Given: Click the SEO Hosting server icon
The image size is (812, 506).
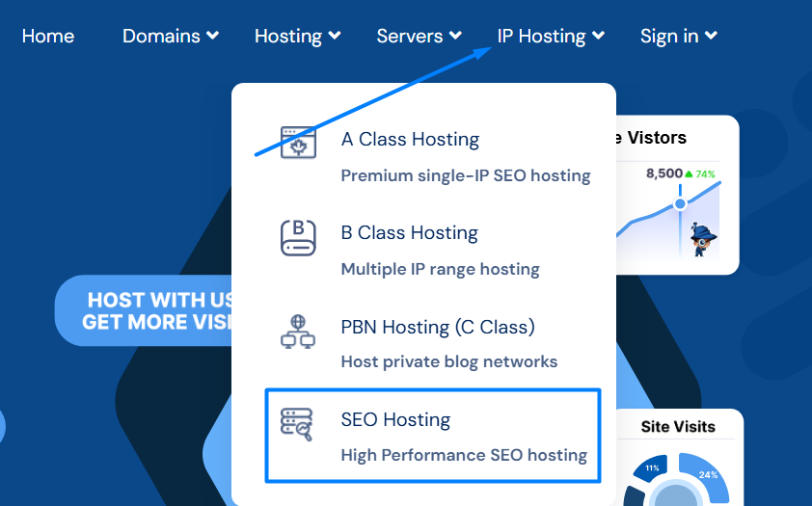Looking at the screenshot, I should click(297, 424).
